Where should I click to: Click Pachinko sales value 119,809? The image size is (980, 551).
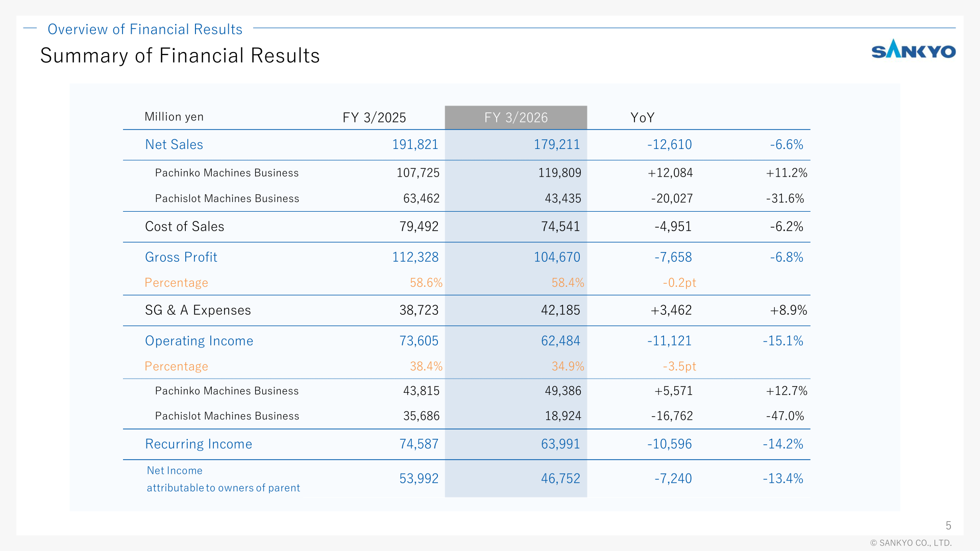click(560, 173)
